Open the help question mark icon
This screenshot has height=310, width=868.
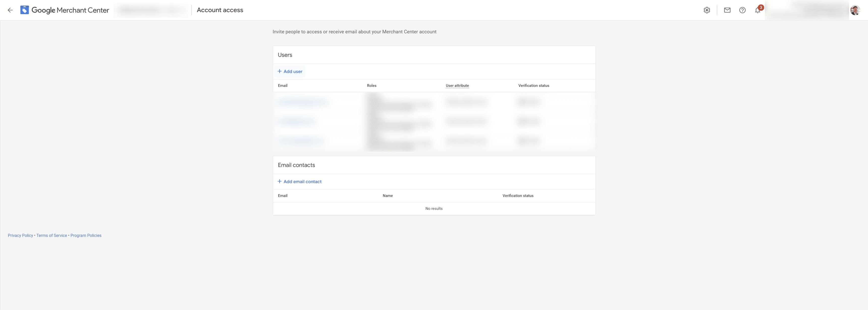pyautogui.click(x=742, y=10)
